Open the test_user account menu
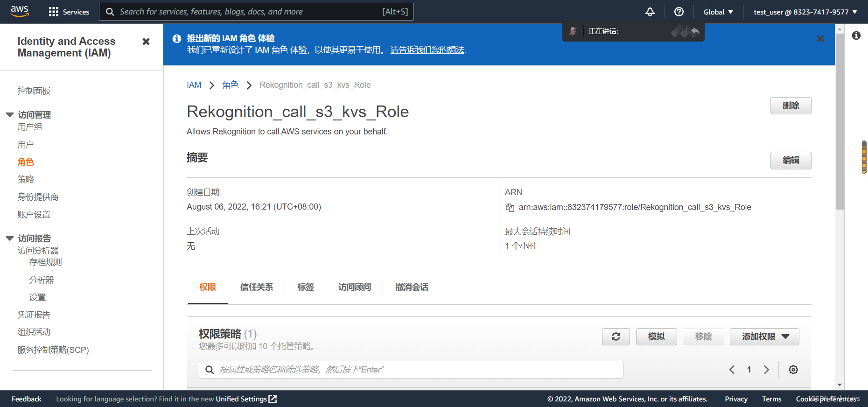This screenshot has height=407, width=868. tap(805, 12)
